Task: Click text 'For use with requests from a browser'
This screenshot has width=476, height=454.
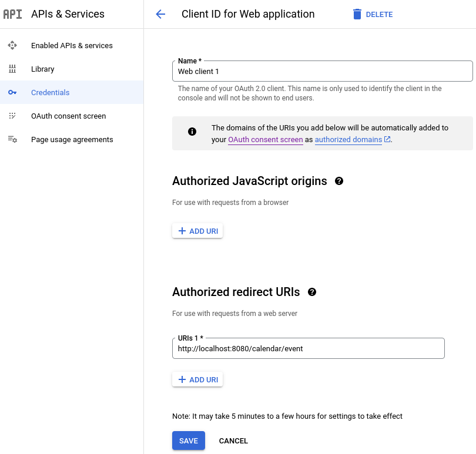Action: tap(230, 203)
